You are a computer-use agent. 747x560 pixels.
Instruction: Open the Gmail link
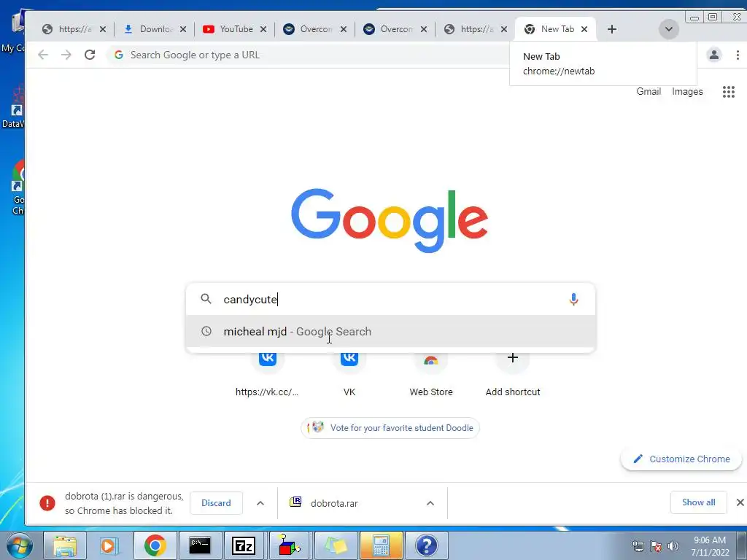coord(649,91)
